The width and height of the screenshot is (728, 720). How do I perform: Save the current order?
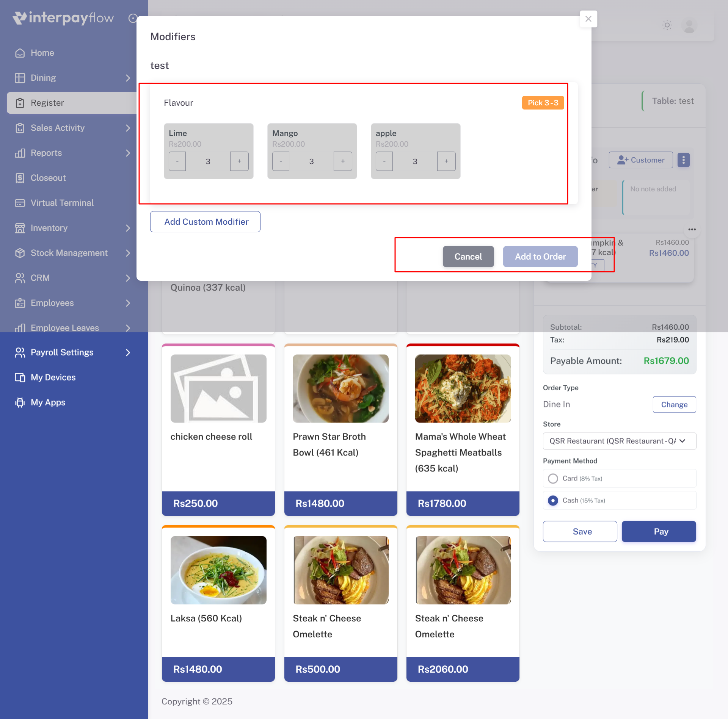[580, 532]
